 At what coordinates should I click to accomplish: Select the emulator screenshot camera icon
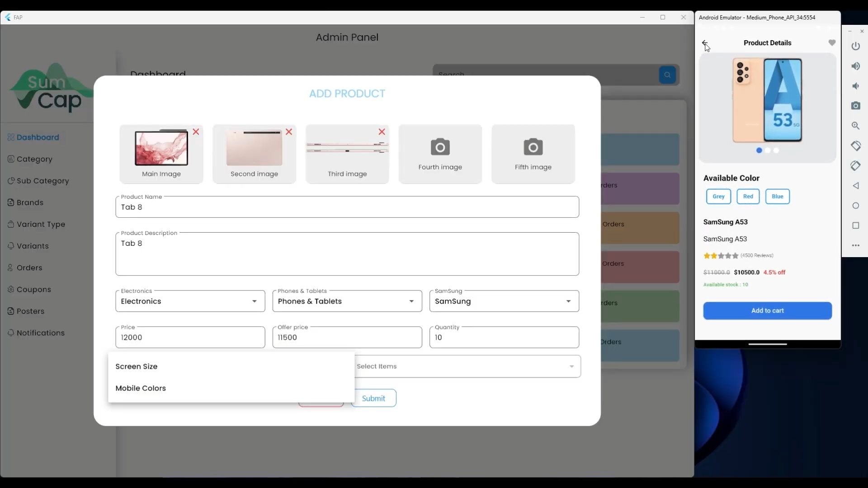click(x=856, y=106)
